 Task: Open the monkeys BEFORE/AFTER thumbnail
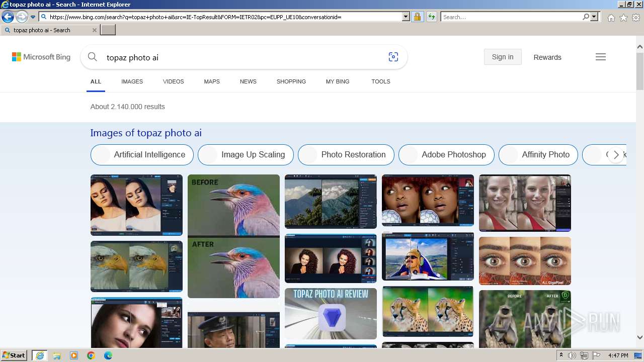click(525, 319)
